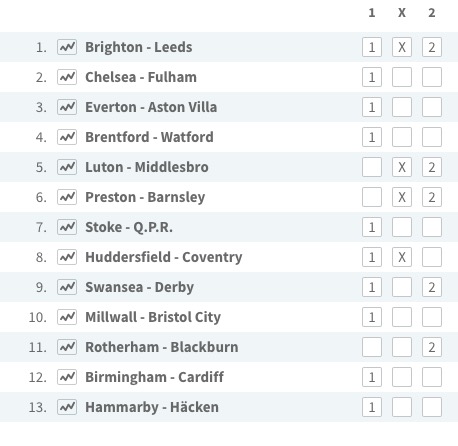
Task: Show stats icon for Everton - Aston Villa
Action: coord(67,107)
